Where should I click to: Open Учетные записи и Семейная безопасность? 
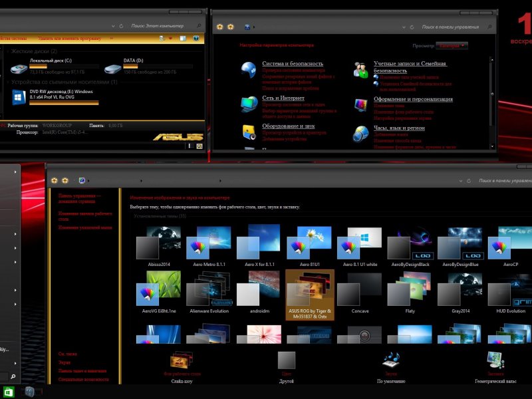[x=410, y=67]
